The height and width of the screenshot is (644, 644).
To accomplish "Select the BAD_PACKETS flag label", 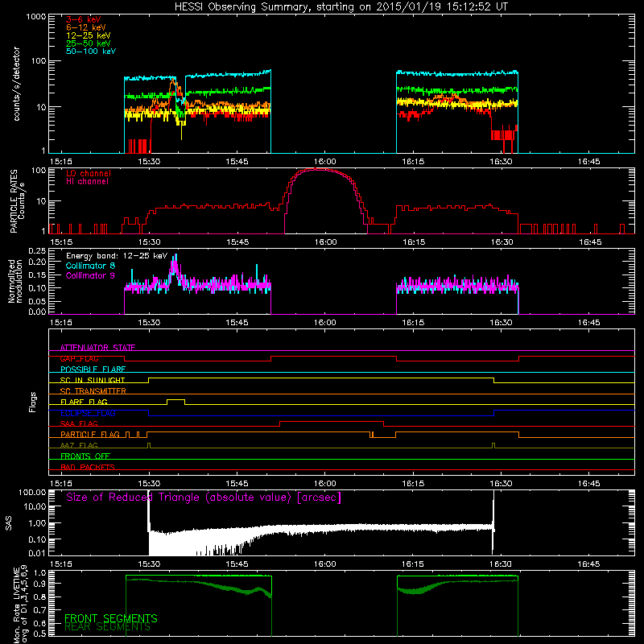I will [88, 468].
